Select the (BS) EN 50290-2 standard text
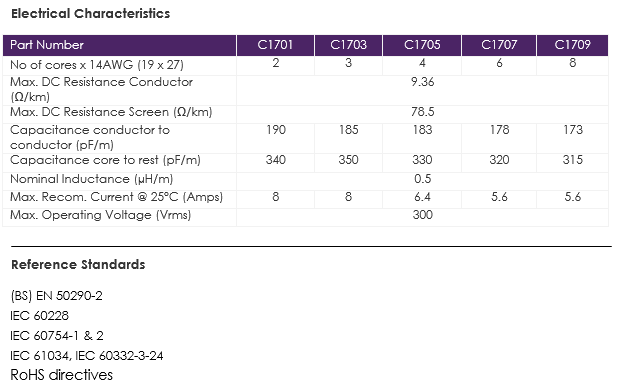The width and height of the screenshot is (619, 389). click(x=56, y=296)
